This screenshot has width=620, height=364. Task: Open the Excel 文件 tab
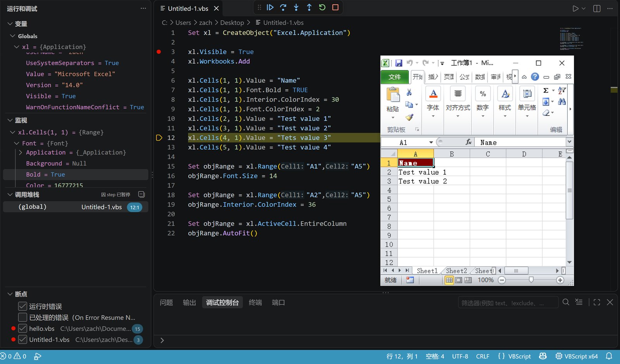tap(395, 77)
